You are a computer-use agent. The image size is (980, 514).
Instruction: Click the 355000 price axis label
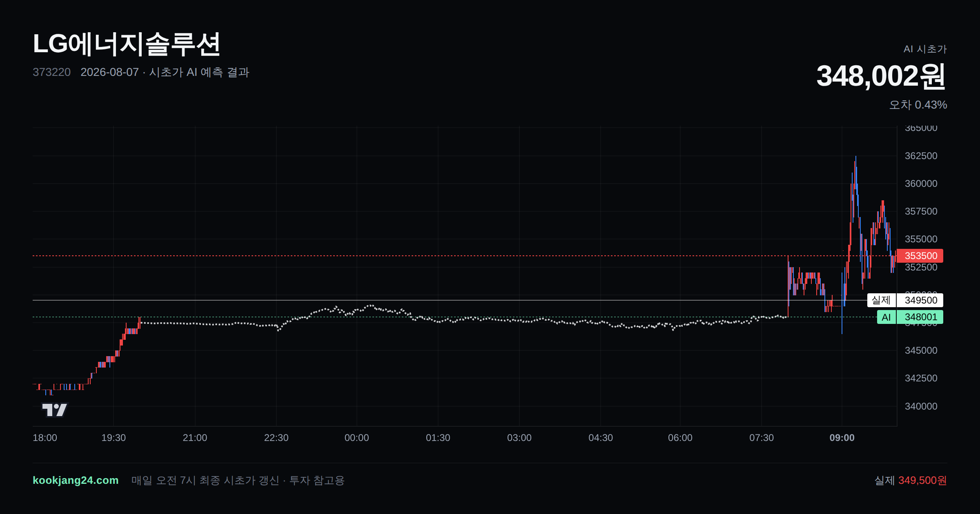point(921,239)
